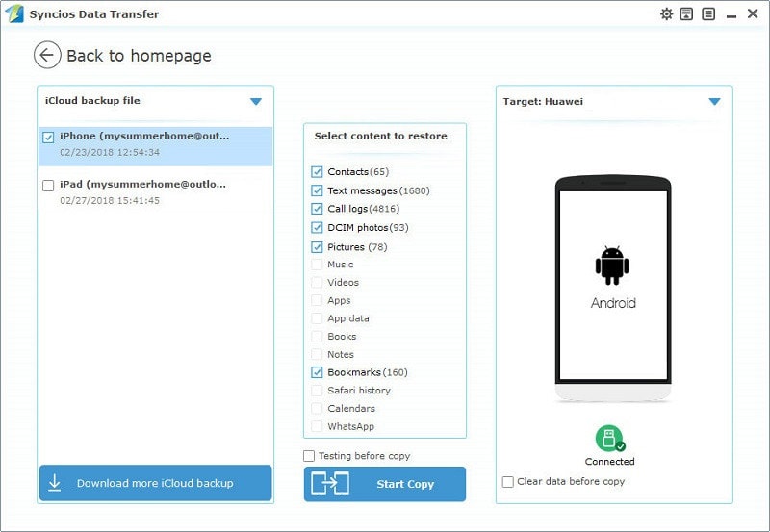Viewport: 770px width, 532px height.
Task: Click Download more iCloud backup button
Action: pyautogui.click(x=155, y=483)
